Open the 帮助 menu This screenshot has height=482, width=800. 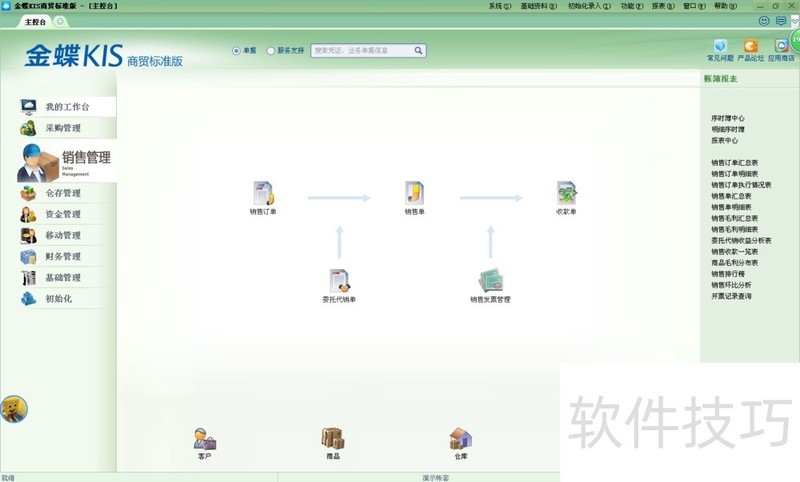pyautogui.click(x=726, y=6)
